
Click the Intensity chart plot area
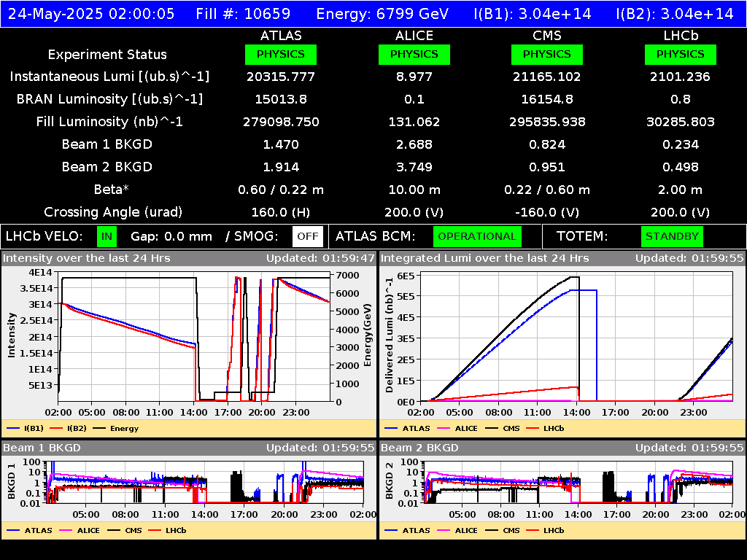tap(194, 337)
